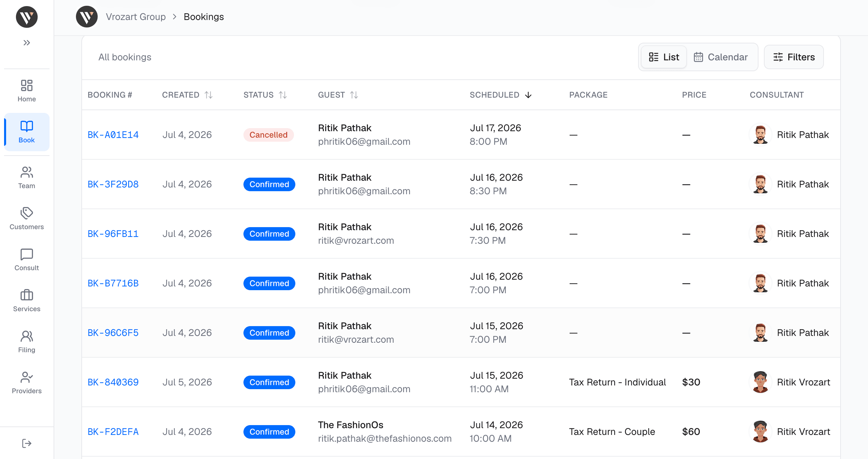Click Confirmed badge for BK-F2DEFA
This screenshot has width=868, height=459.
(269, 432)
